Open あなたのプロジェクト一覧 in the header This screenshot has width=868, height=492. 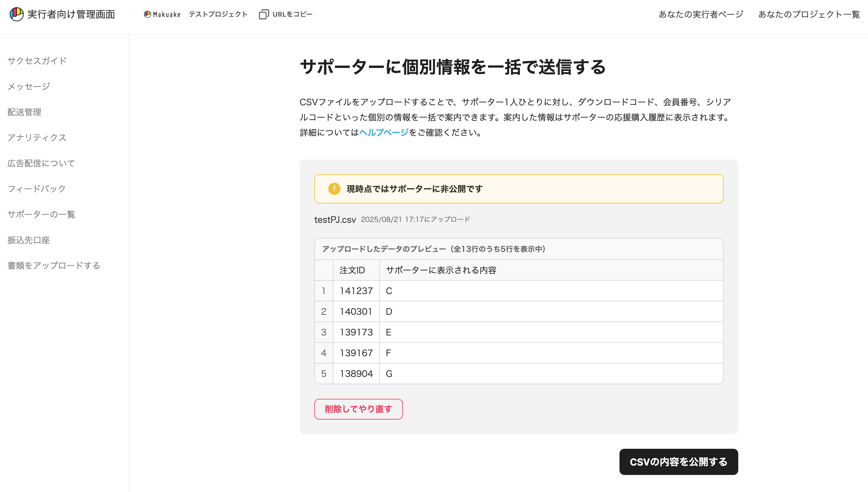(809, 14)
